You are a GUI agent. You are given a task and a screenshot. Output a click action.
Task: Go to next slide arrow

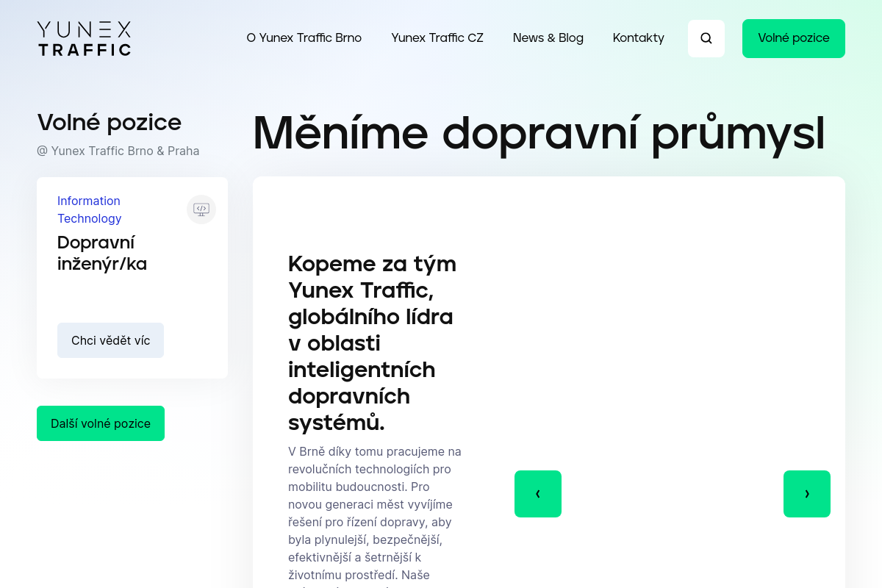point(807,494)
